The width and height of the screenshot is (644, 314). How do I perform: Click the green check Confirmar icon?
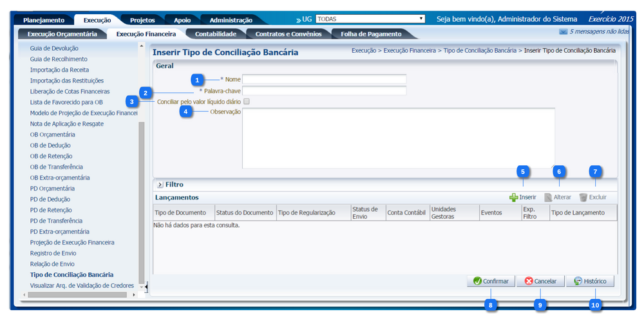(x=477, y=281)
